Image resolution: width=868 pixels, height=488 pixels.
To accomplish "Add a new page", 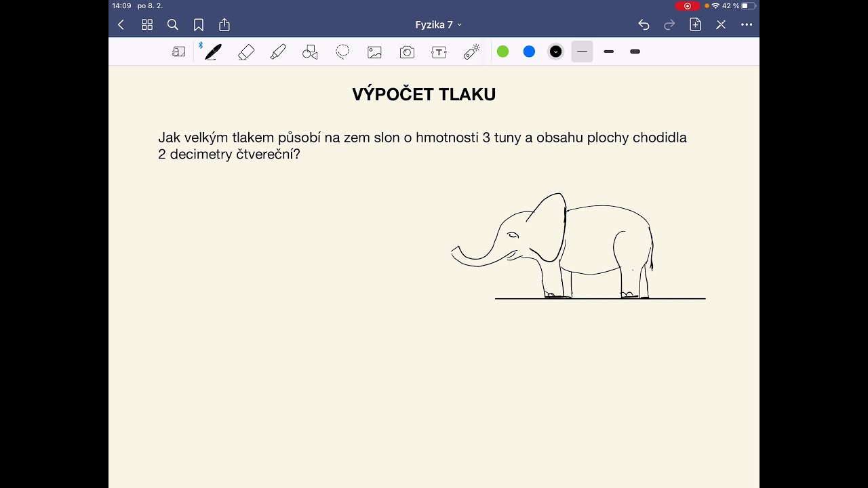I will tap(695, 24).
